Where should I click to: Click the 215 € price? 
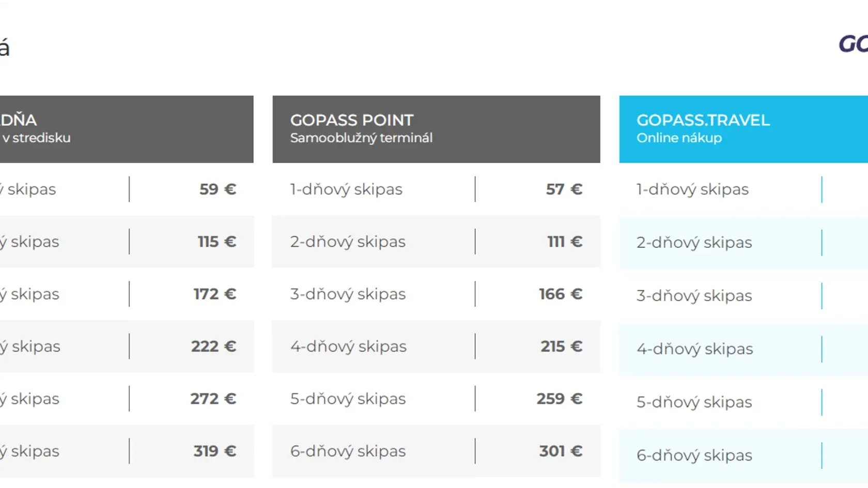coord(562,346)
